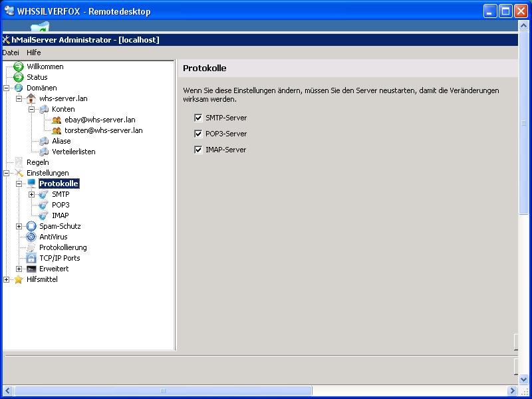Image resolution: width=532 pixels, height=399 pixels.
Task: Click the lock icon for TCP/IP Ports
Action: [x=31, y=258]
